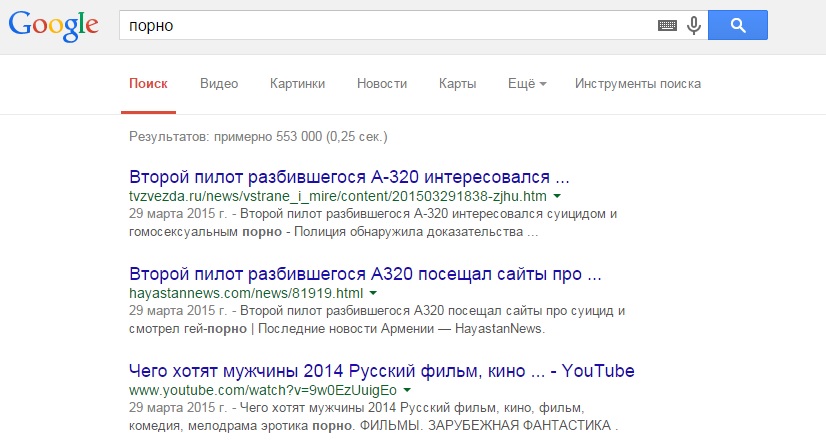
Task: Expand arrow next to tvzvezda.ru URL
Action: 557,197
